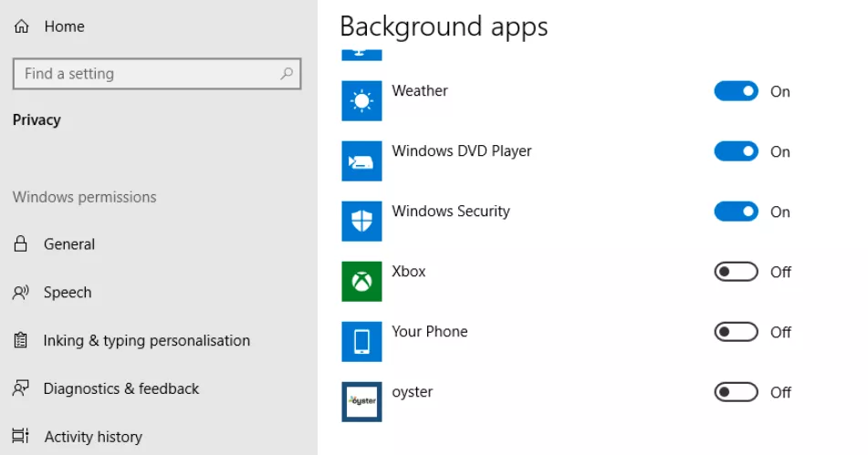Viewport: 868px width, 455px height.
Task: Click the Windows DVD Player icon
Action: [361, 160]
